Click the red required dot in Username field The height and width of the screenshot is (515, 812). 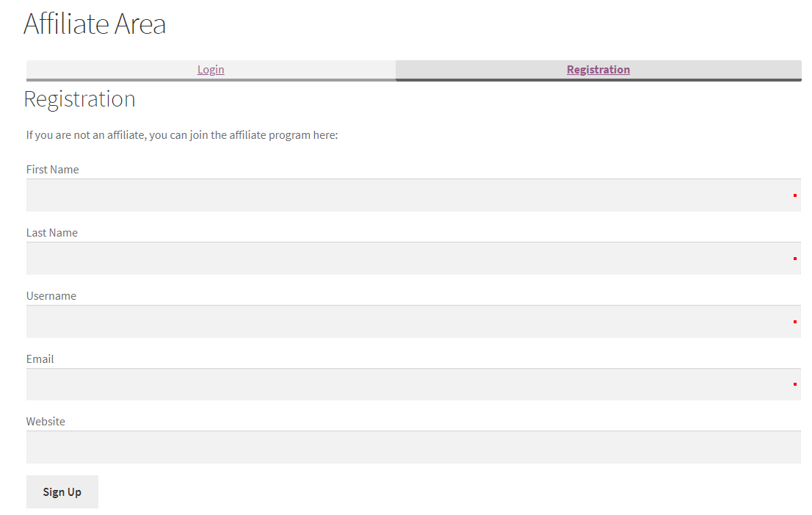[794, 322]
